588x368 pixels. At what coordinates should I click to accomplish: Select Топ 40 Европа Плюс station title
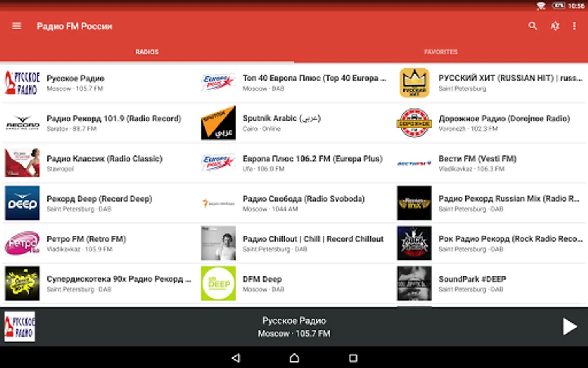pyautogui.click(x=314, y=78)
